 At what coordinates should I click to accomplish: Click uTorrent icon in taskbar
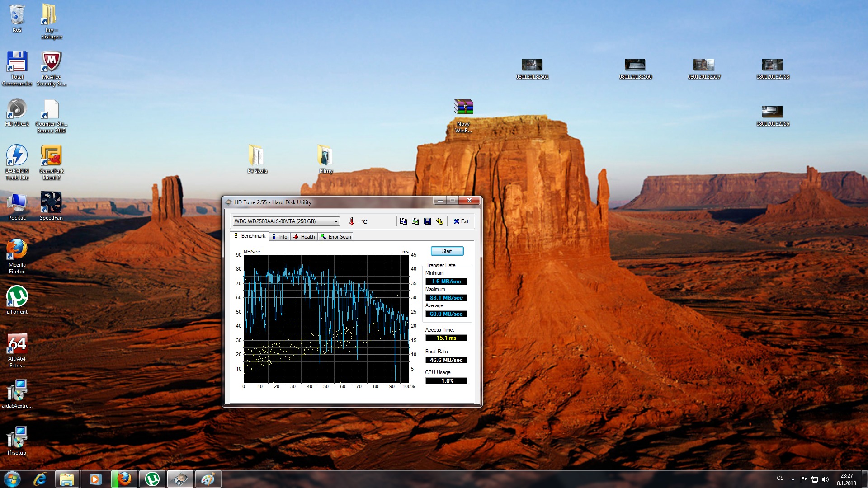tap(152, 479)
